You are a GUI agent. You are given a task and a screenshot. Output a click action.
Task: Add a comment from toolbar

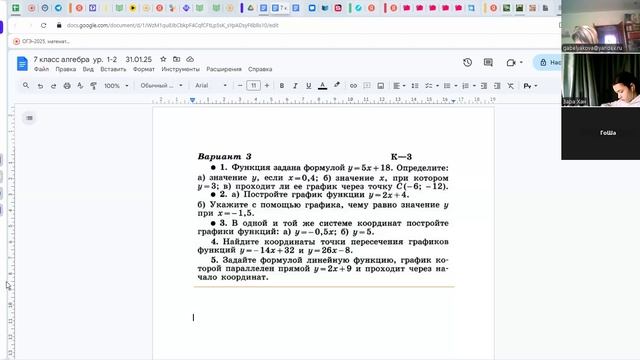pyautogui.click(x=367, y=86)
